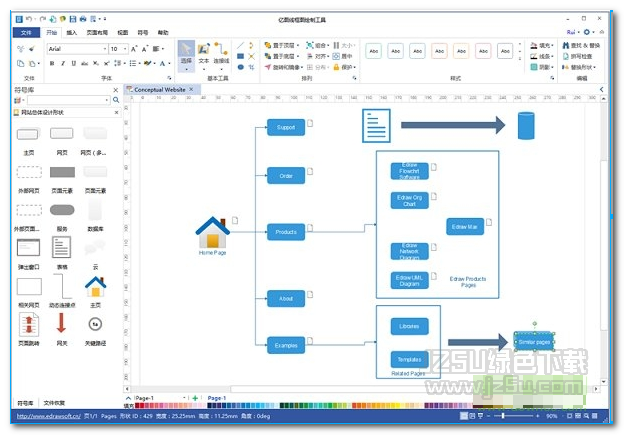Expand the 置于底层 send to back dropdown
Screen dimensions: 624x435
click(298, 56)
